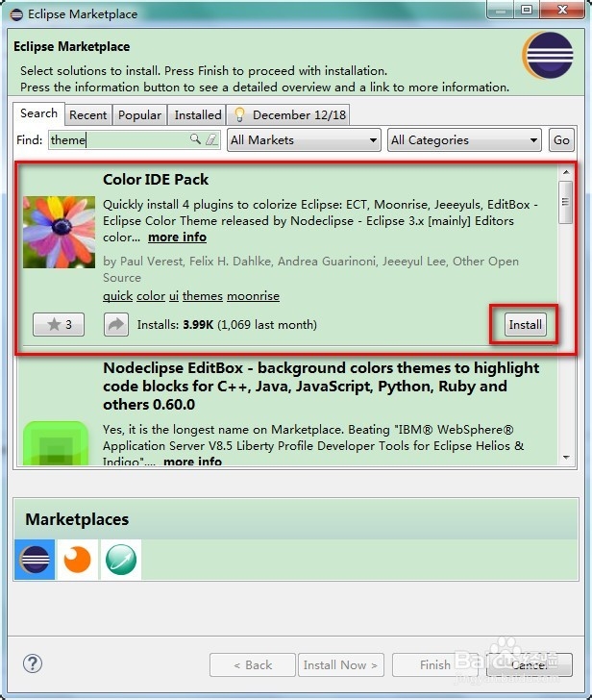This screenshot has height=700, width=592.
Task: Click the moonrise tag link
Action: click(253, 296)
